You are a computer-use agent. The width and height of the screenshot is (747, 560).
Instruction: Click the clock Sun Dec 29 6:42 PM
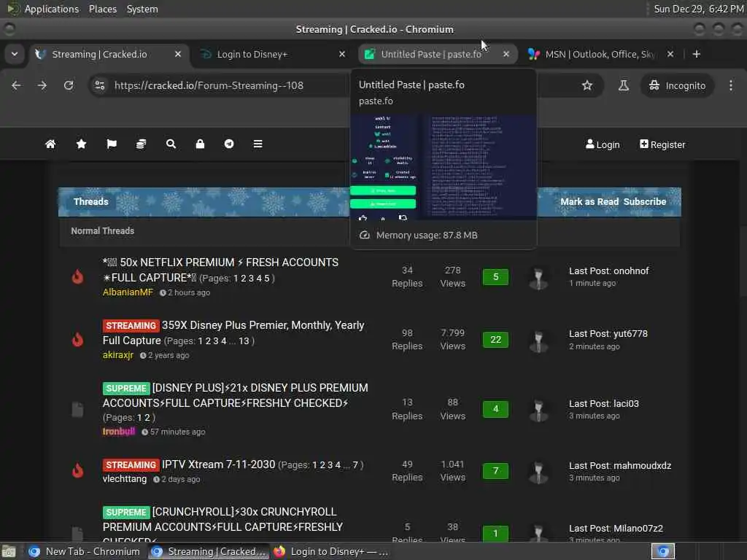(698, 9)
